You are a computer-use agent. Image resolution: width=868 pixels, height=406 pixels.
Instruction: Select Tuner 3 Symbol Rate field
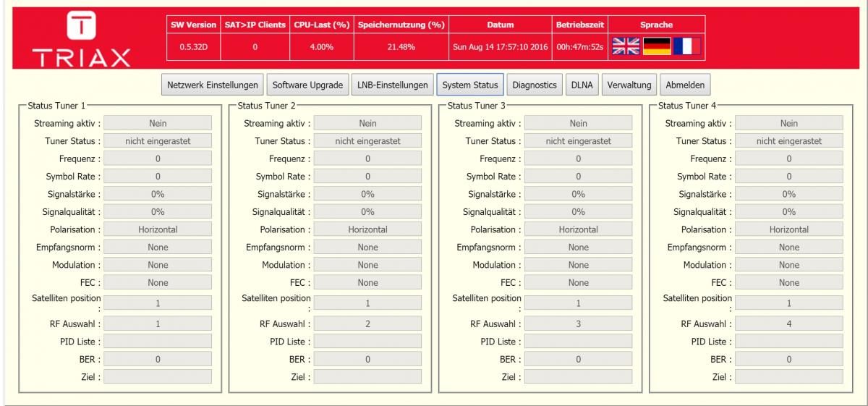[578, 176]
